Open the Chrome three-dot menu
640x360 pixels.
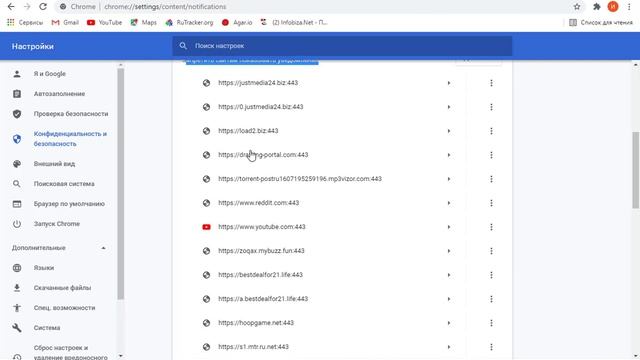[629, 7]
